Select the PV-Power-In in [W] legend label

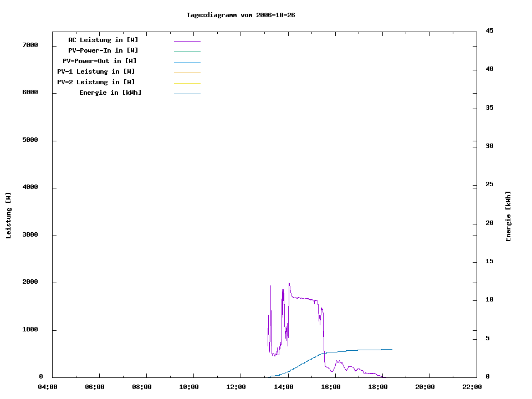pyautogui.click(x=103, y=50)
